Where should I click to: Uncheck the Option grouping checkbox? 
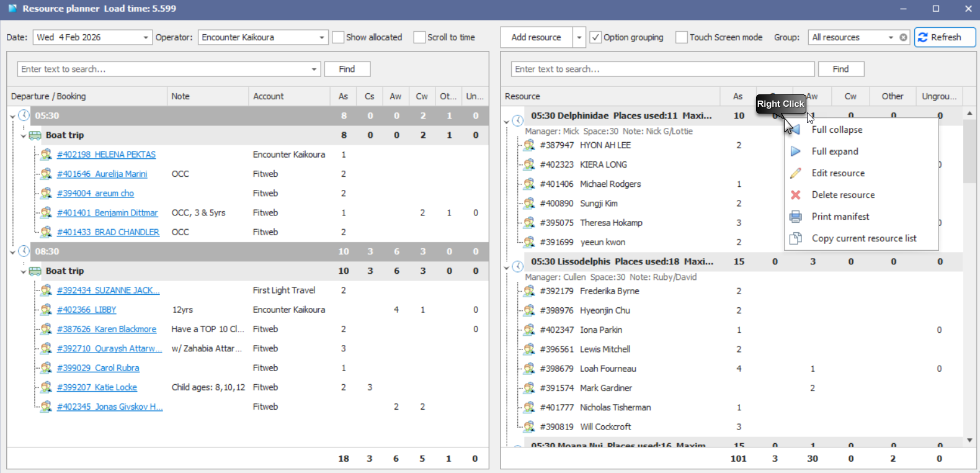[595, 37]
